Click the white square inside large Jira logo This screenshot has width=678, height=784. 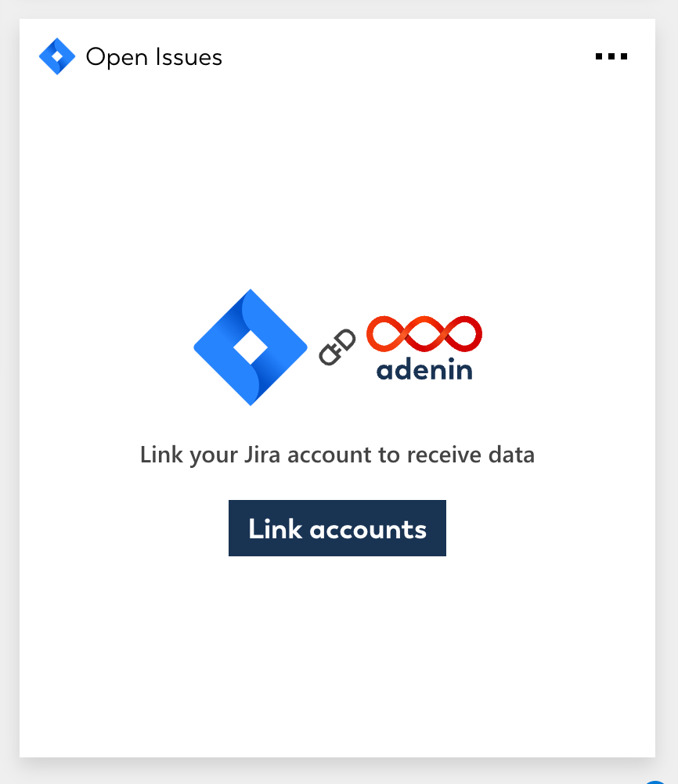[x=251, y=347]
